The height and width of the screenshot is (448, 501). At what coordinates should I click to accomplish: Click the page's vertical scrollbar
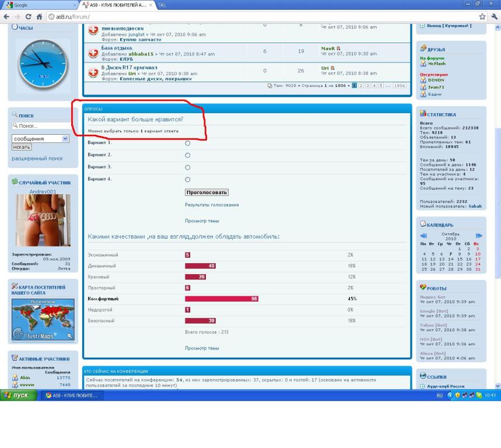point(498,175)
